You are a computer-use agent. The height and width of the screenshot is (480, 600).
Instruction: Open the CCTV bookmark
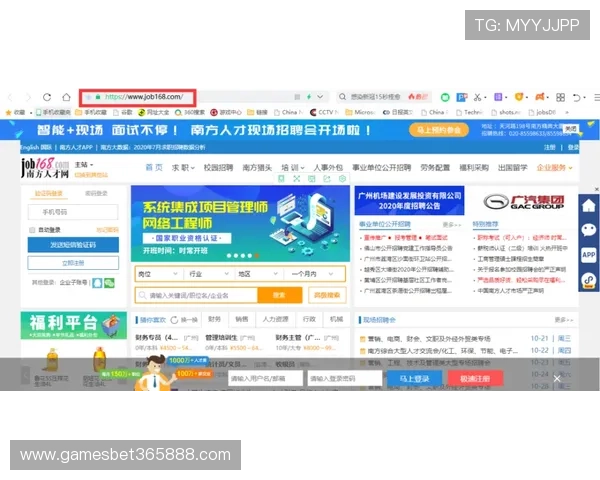click(x=324, y=112)
